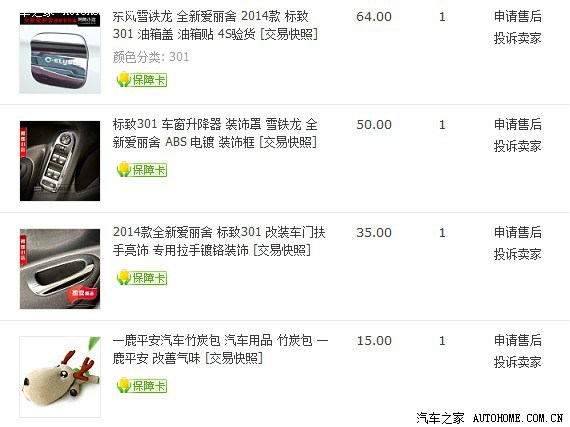The height and width of the screenshot is (427, 570).
Task: Open the 标致301 车窗升降器 装饰罩 title link
Action: pyautogui.click(x=215, y=133)
